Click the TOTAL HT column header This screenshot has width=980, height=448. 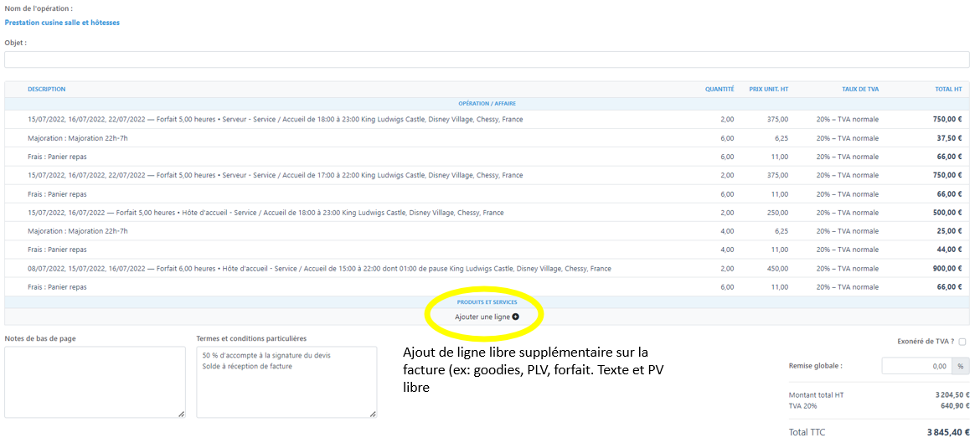(948, 89)
